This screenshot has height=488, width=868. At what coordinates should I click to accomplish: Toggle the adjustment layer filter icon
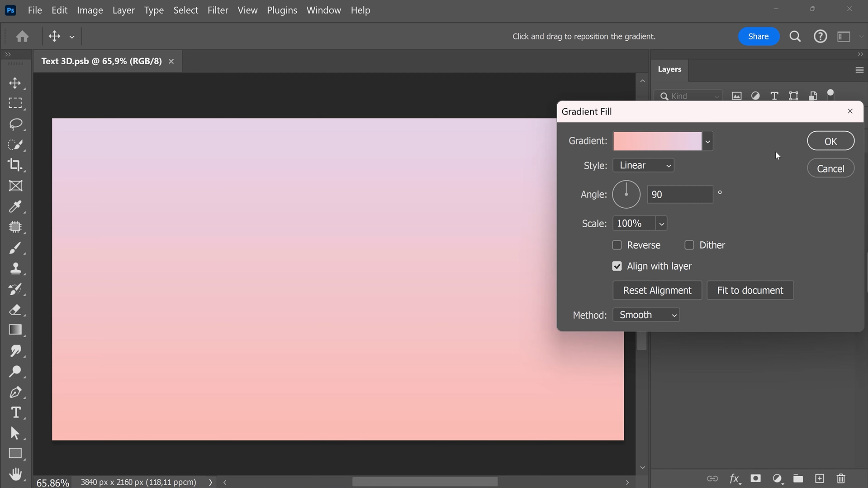coord(755,96)
